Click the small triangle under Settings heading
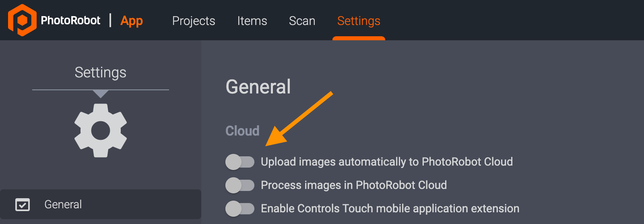The width and height of the screenshot is (644, 224). coord(101,94)
